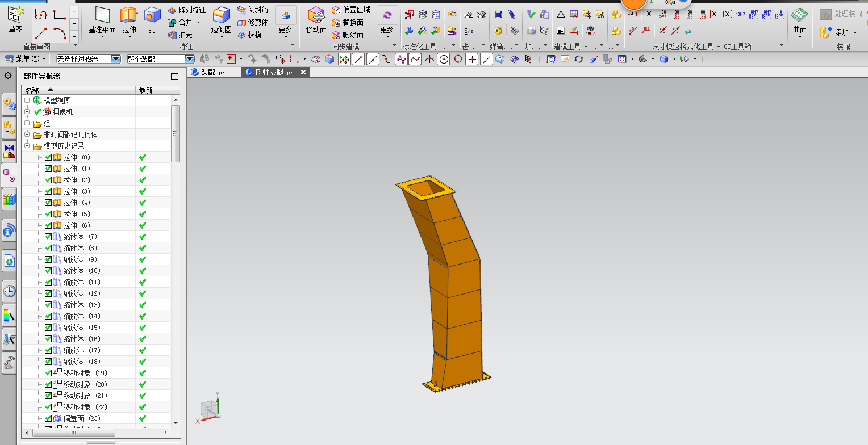Uncheck the 拉伸 (3) feature checkbox
The height and width of the screenshot is (445, 868).
coord(48,191)
